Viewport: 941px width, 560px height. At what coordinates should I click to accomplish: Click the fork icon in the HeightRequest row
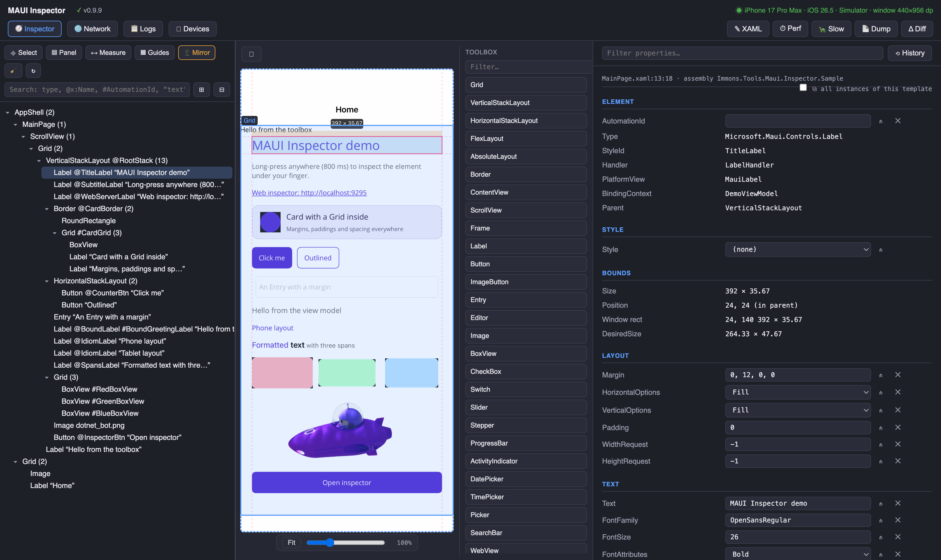pos(881,461)
